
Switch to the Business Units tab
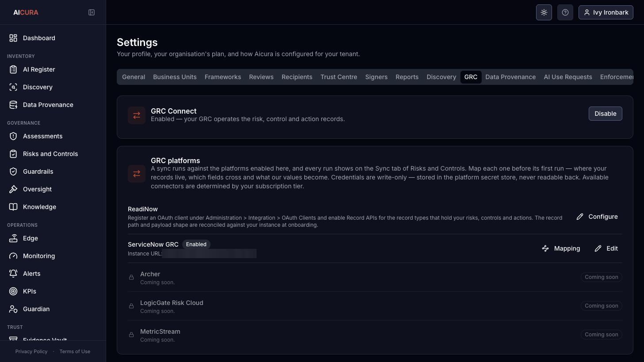[x=175, y=77]
